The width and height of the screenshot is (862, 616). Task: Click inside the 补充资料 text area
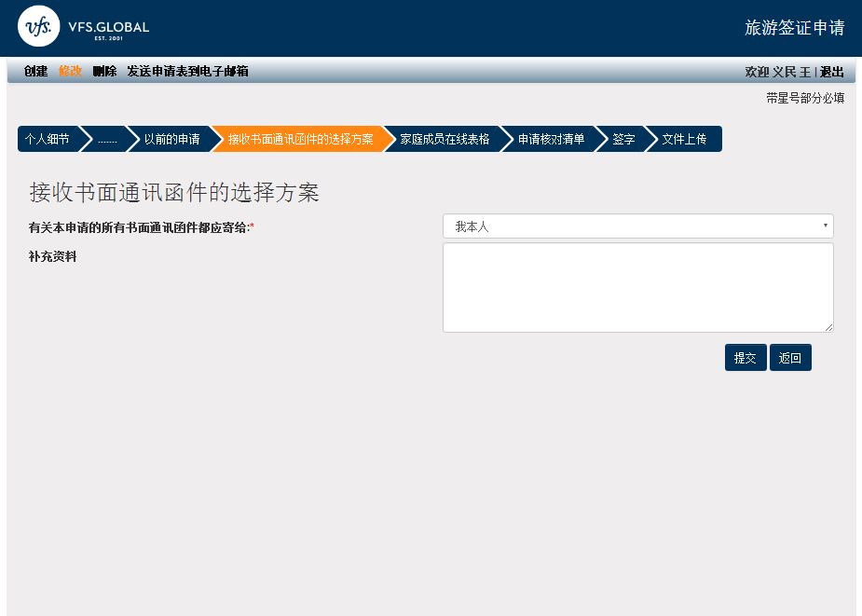click(x=637, y=287)
